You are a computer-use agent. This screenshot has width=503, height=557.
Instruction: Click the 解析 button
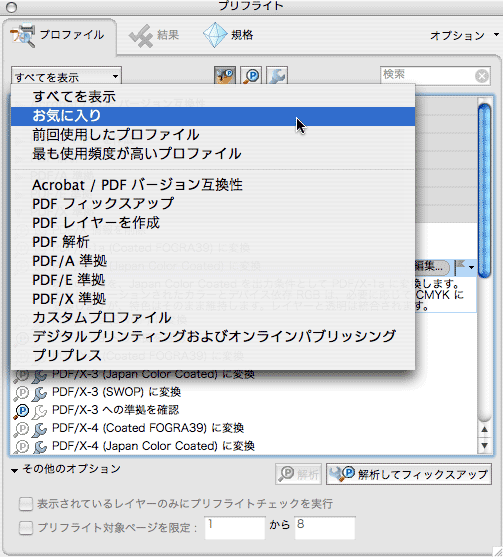coord(298,474)
